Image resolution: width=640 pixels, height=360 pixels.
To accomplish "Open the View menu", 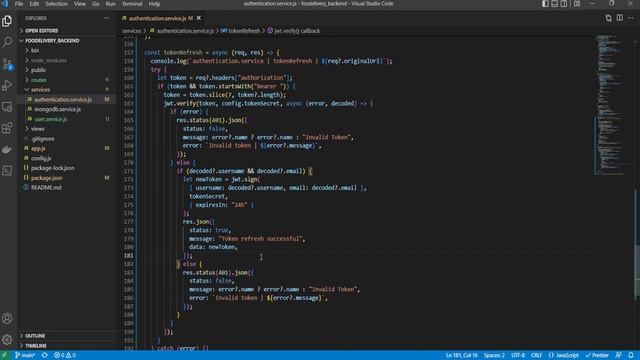I will 80,4.
